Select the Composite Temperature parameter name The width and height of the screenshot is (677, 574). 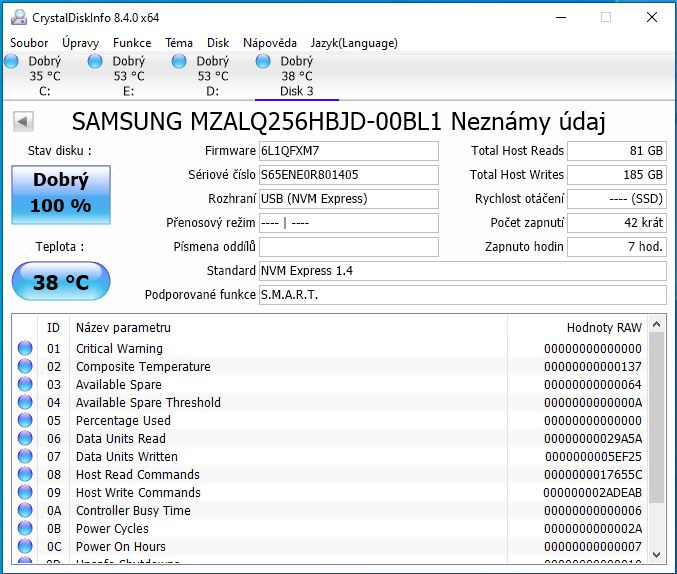(143, 367)
